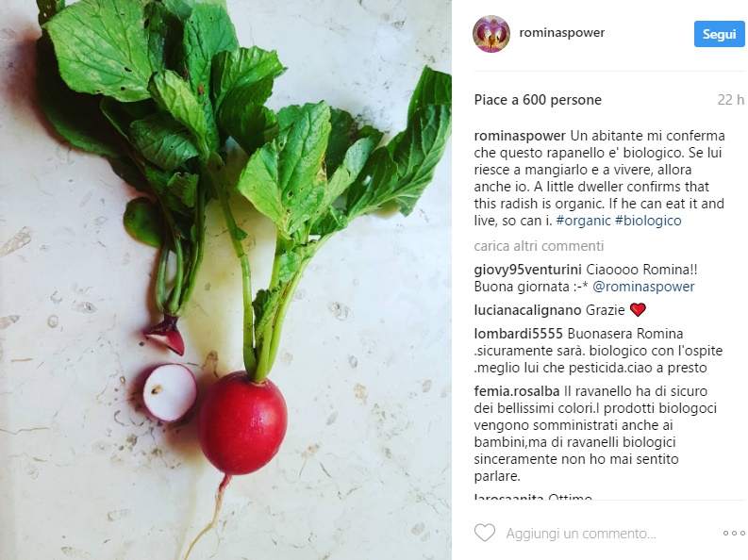Open giovy95venturini's profile
This screenshot has width=748, height=560.
click(x=527, y=270)
